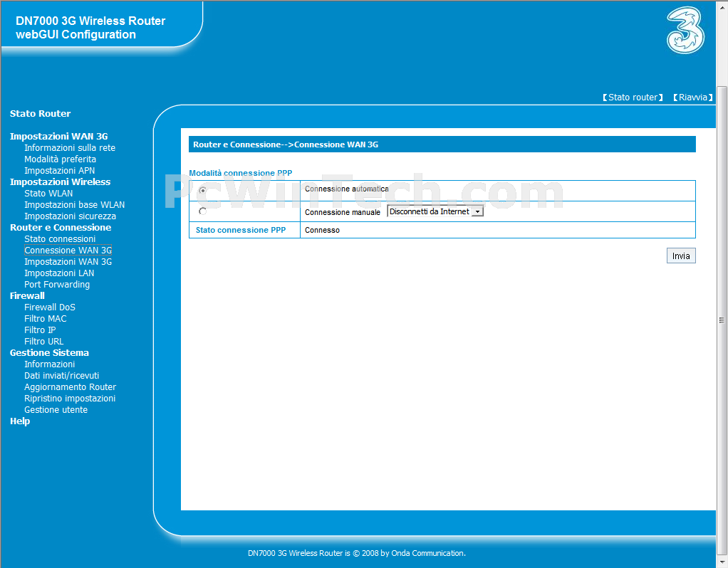Click Connesso status text
This screenshot has height=568, width=728.
[x=322, y=230]
